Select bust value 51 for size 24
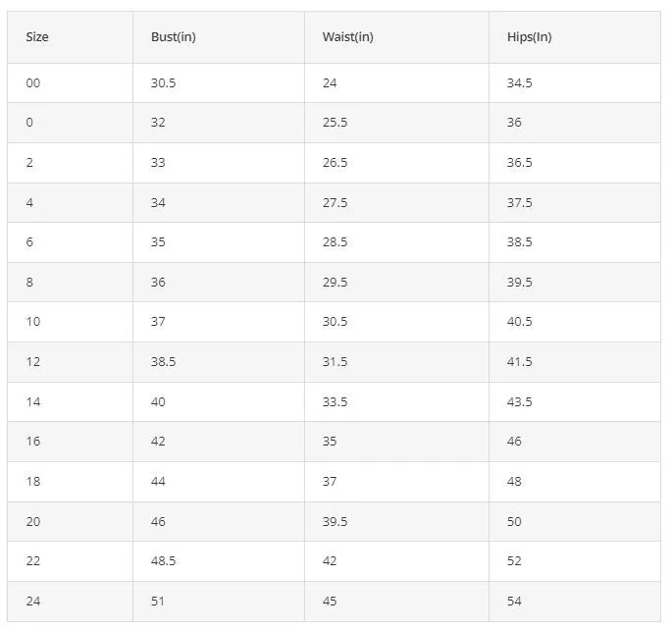 point(157,601)
